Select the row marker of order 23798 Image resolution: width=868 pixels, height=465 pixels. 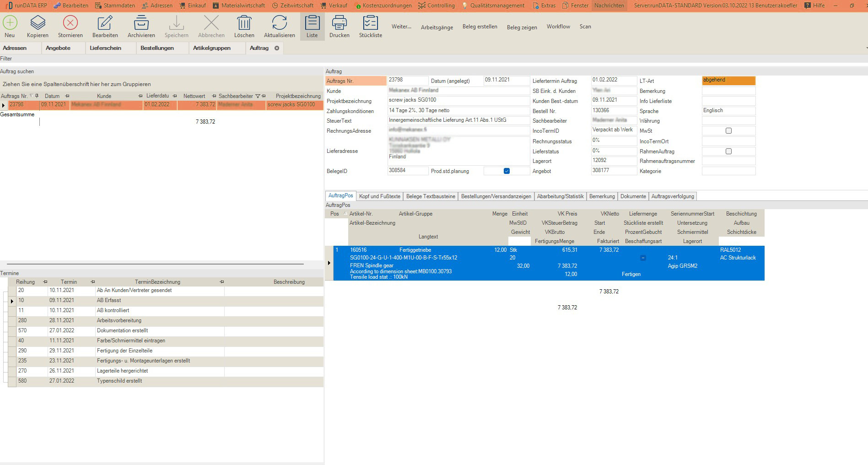pyautogui.click(x=4, y=105)
